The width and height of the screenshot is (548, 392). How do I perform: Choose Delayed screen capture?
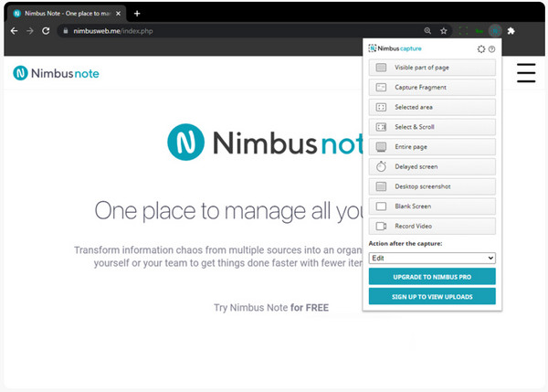click(x=432, y=167)
